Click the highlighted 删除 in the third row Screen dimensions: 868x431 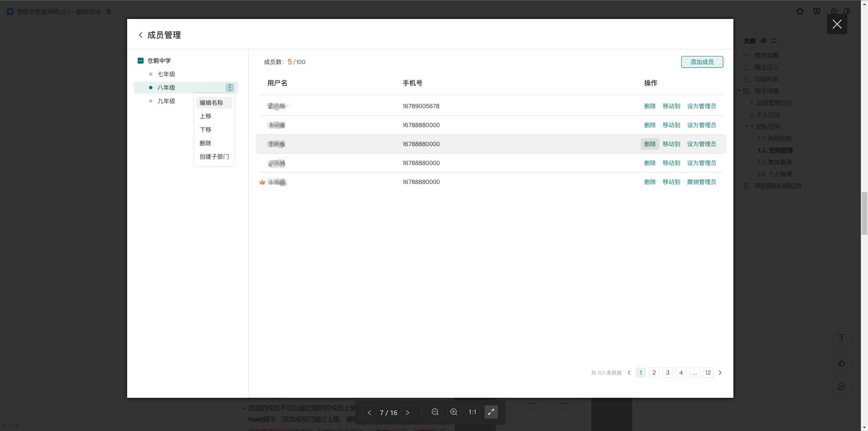point(650,144)
